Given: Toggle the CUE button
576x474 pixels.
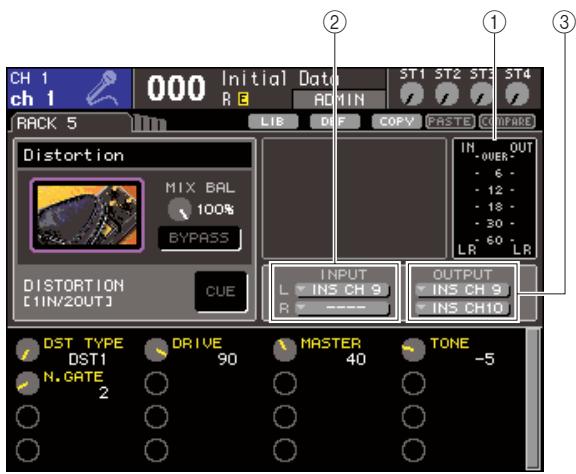Looking at the screenshot, I should (x=221, y=291).
